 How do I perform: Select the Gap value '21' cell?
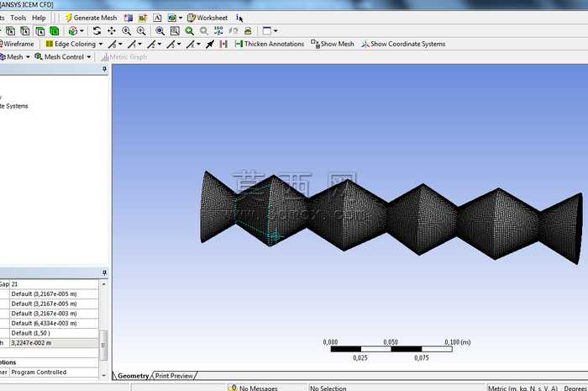pos(55,284)
